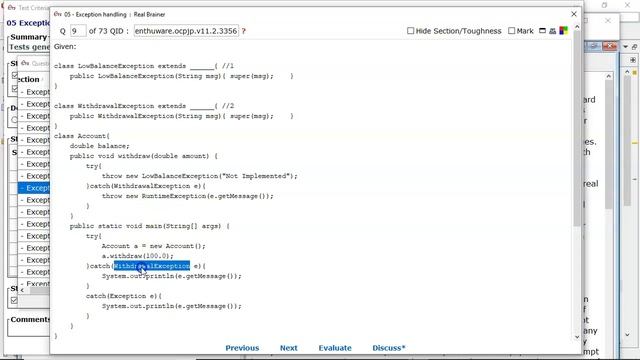Select the highlighted Except row in question list
Screen dimensions: 640x360
[34, 188]
